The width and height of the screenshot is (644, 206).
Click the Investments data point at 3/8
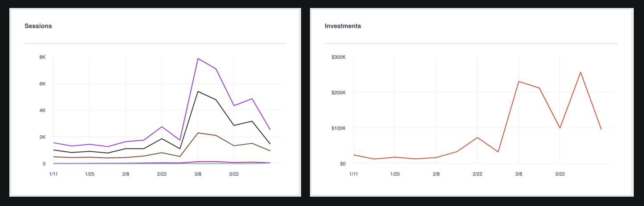(x=519, y=81)
